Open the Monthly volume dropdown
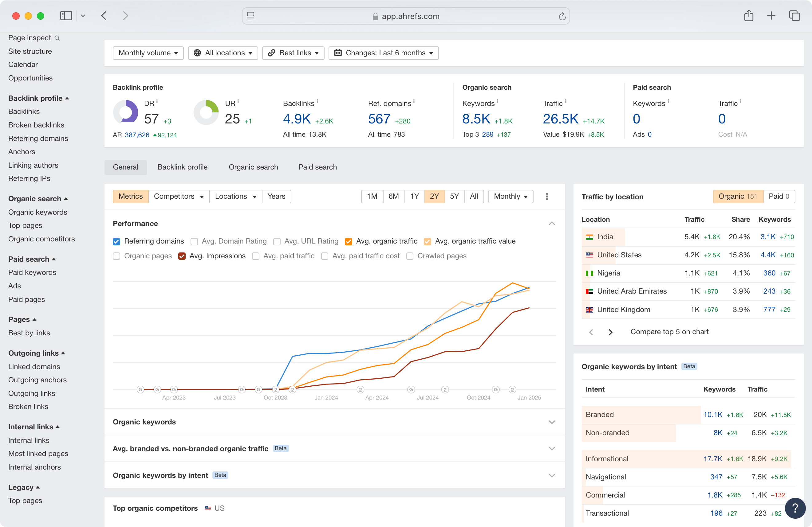Screen dimensions: 812x527 pos(148,53)
